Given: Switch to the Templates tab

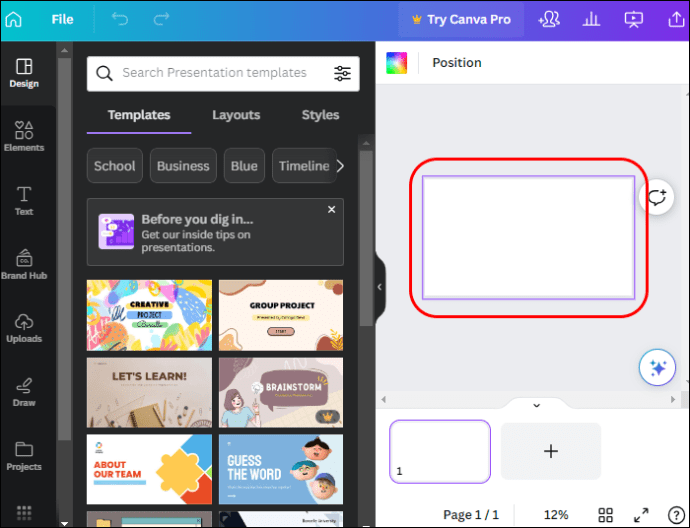Looking at the screenshot, I should (139, 115).
